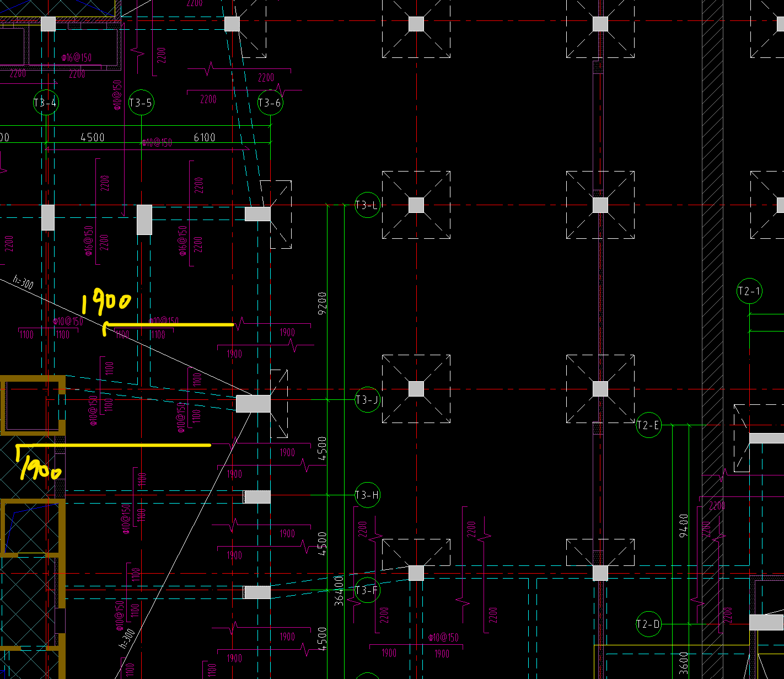Select the T2-D grid bubble
Image resolution: width=784 pixels, height=679 pixels.
tap(648, 624)
